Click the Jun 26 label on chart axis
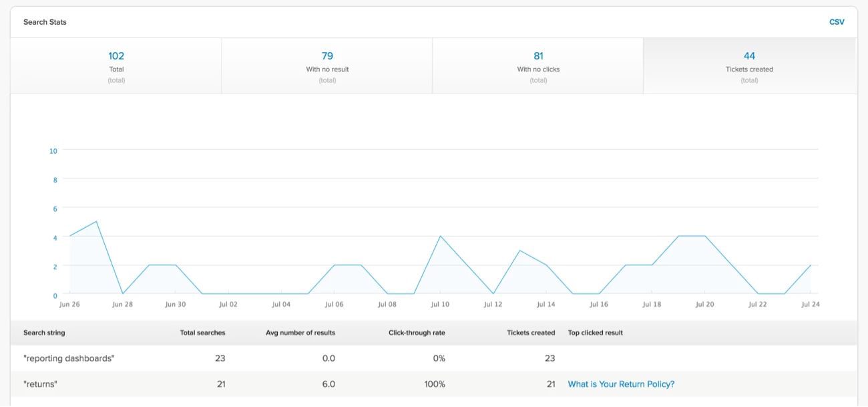The height and width of the screenshot is (407, 868). click(x=69, y=304)
